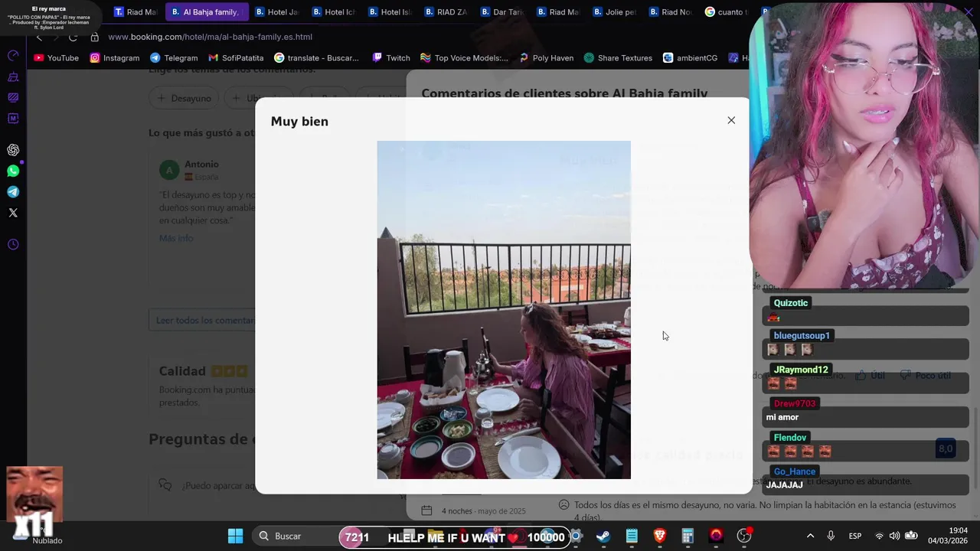Open WhatsApp in the Opera sidebar
Image resolution: width=980 pixels, height=551 pixels.
tap(13, 171)
